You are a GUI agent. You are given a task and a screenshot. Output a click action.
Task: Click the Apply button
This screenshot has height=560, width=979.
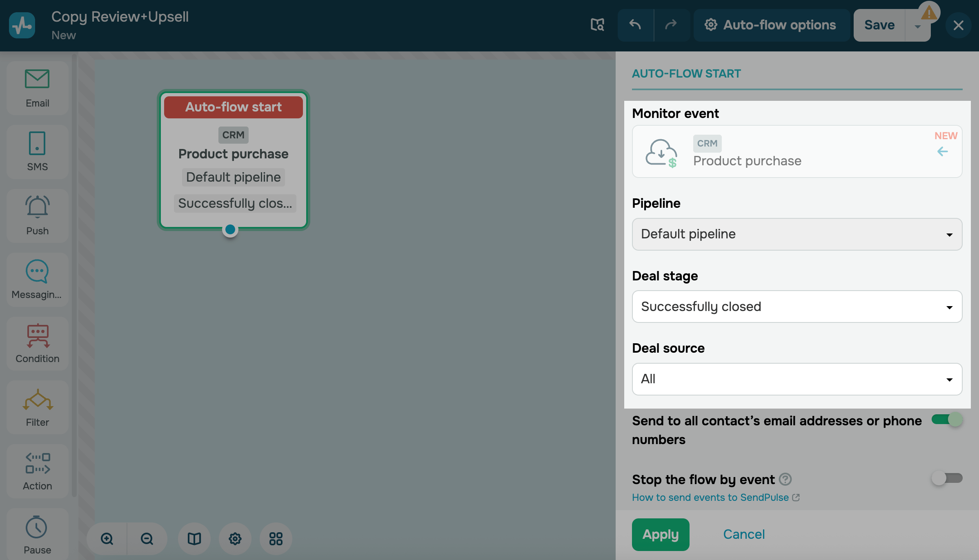point(660,534)
